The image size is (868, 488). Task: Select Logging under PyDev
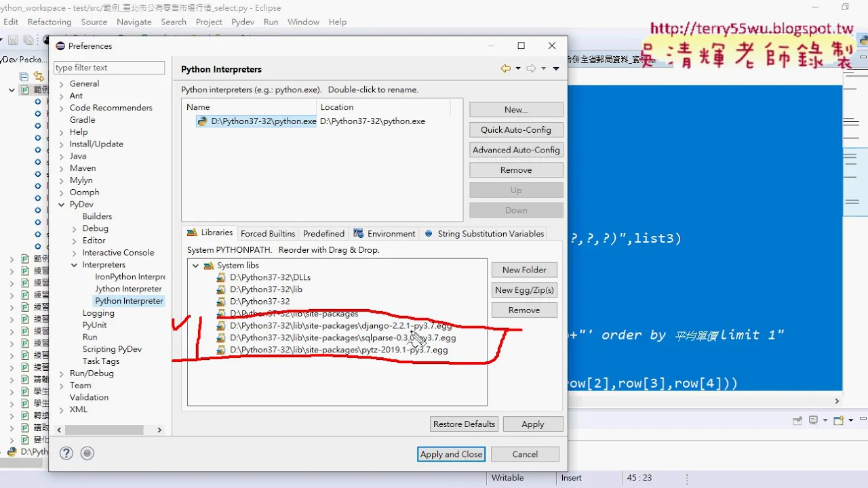[98, 313]
